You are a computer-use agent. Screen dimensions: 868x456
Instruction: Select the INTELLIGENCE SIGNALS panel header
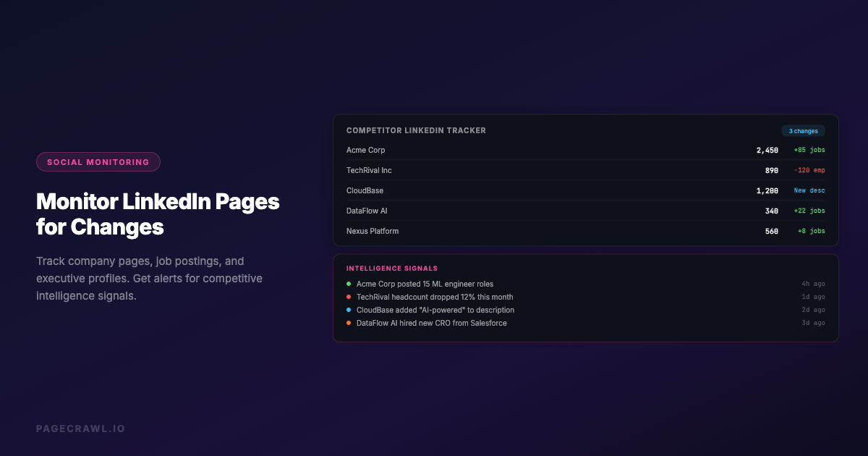pyautogui.click(x=391, y=268)
